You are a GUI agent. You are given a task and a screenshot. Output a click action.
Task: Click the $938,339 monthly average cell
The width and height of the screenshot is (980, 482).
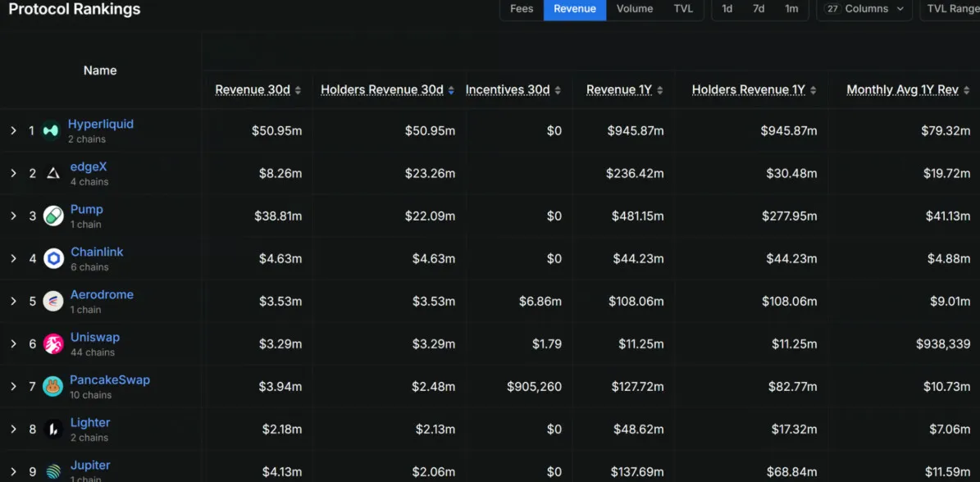(x=943, y=343)
